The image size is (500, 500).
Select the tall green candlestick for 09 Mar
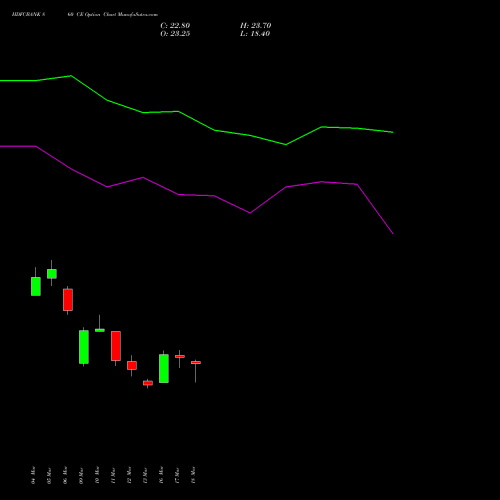(84, 347)
